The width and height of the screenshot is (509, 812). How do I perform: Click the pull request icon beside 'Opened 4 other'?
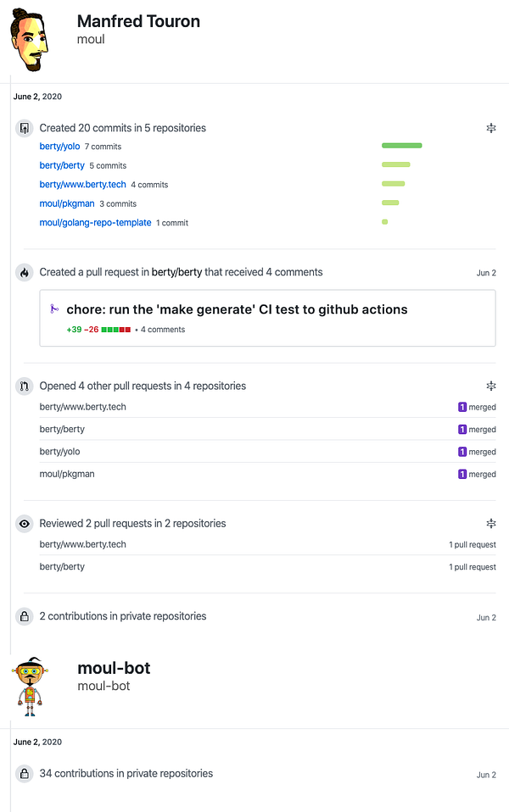pyautogui.click(x=24, y=387)
